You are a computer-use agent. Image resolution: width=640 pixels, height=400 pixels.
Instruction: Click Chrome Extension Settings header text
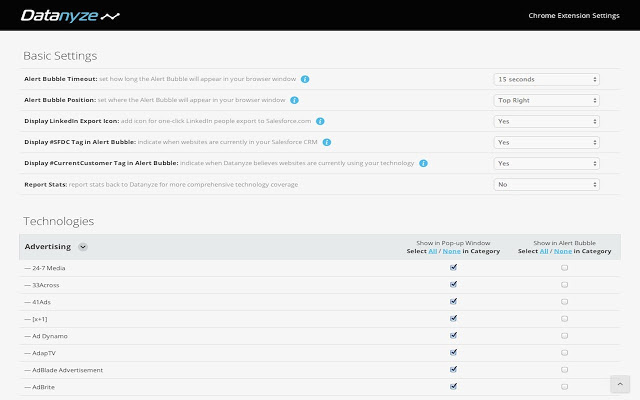(574, 16)
